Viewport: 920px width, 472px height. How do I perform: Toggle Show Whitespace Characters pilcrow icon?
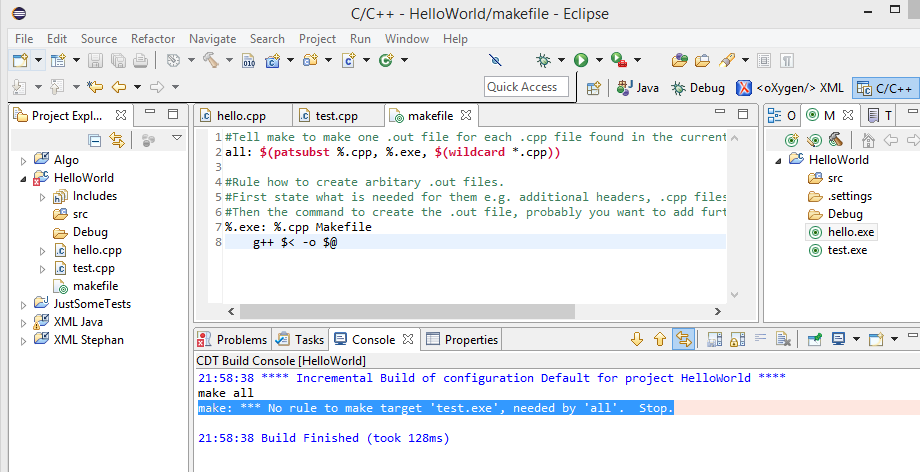tap(787, 60)
